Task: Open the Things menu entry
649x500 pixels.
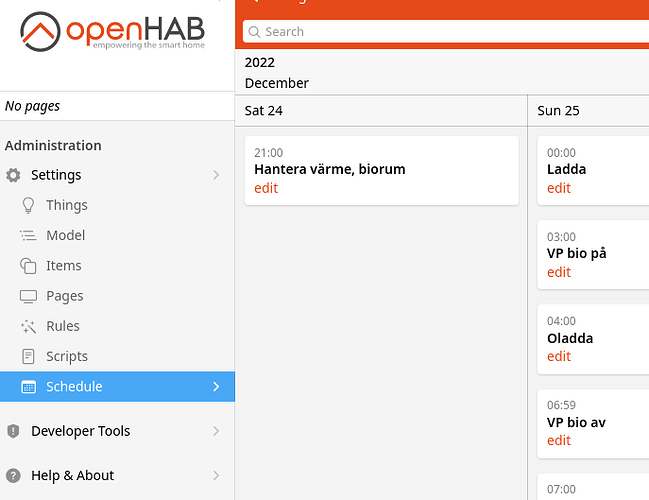Action: click(x=67, y=205)
